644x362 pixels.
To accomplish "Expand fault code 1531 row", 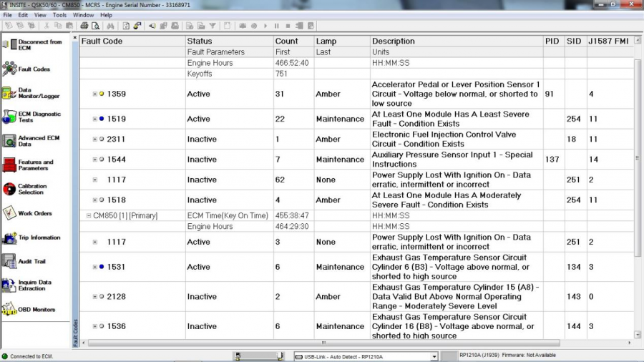I will (95, 267).
